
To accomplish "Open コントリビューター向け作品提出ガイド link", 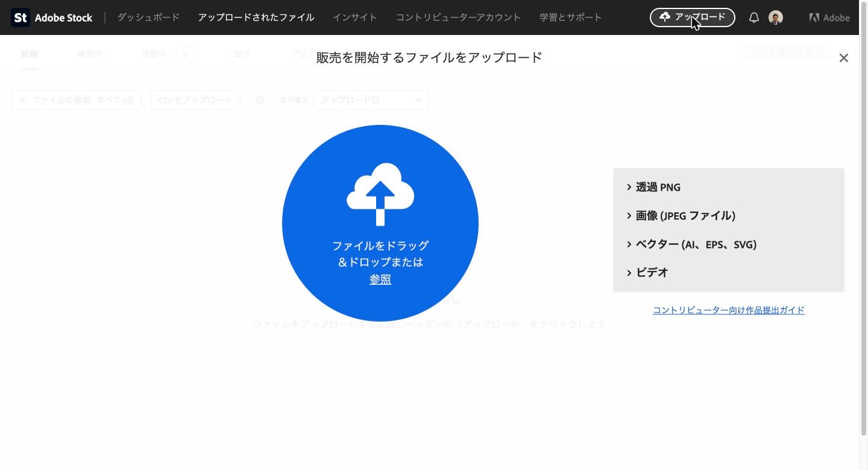I will click(729, 310).
